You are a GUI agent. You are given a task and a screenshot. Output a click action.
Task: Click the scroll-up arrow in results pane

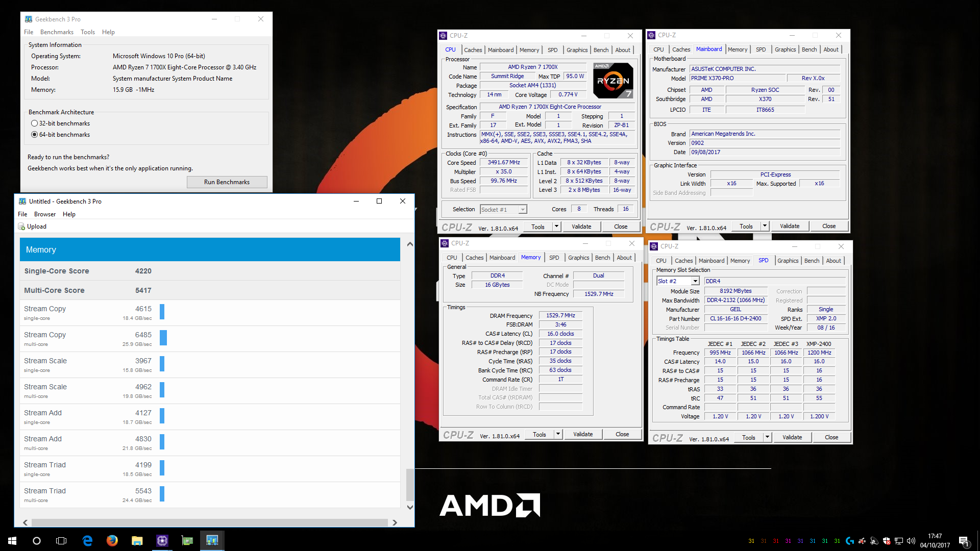pyautogui.click(x=409, y=244)
